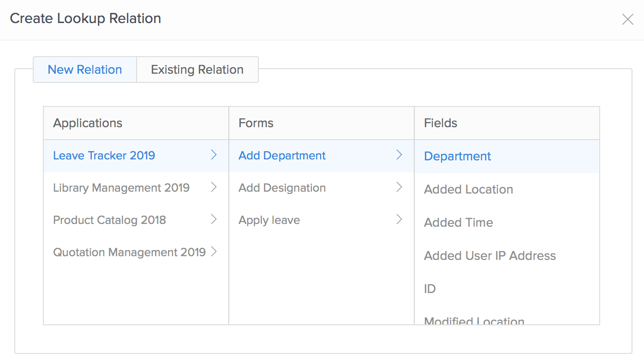Click the chevron next to Apply leave

tap(399, 220)
